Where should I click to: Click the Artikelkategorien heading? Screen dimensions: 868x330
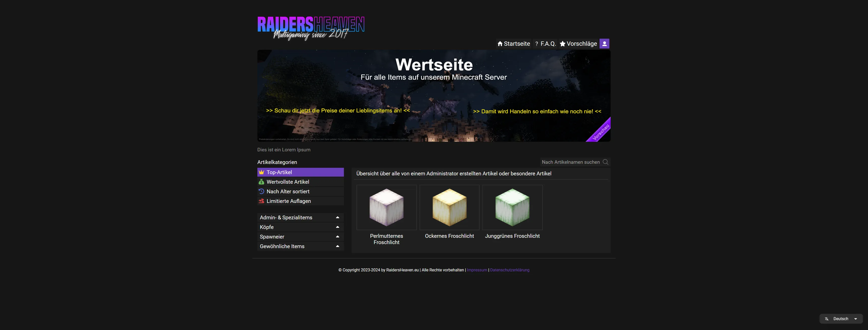[x=277, y=162]
